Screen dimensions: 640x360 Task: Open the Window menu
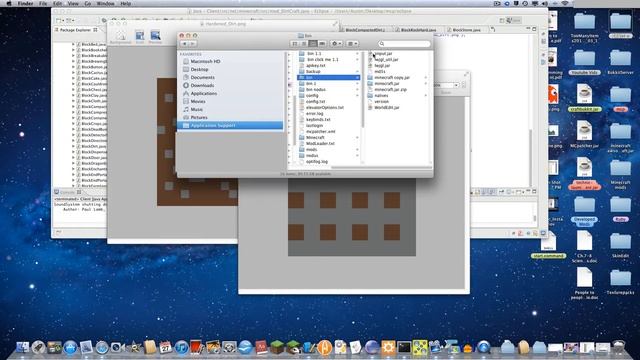pyautogui.click(x=105, y=3)
